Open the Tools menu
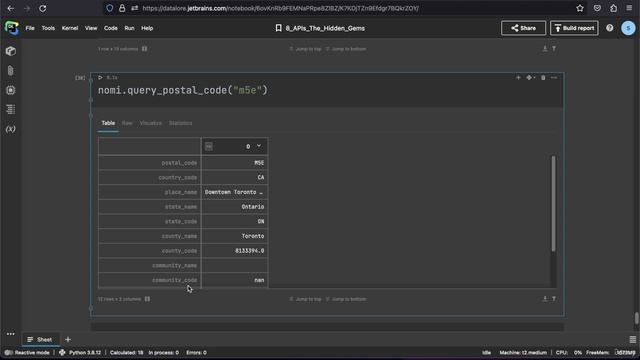Image resolution: width=640 pixels, height=360 pixels. tap(48, 28)
